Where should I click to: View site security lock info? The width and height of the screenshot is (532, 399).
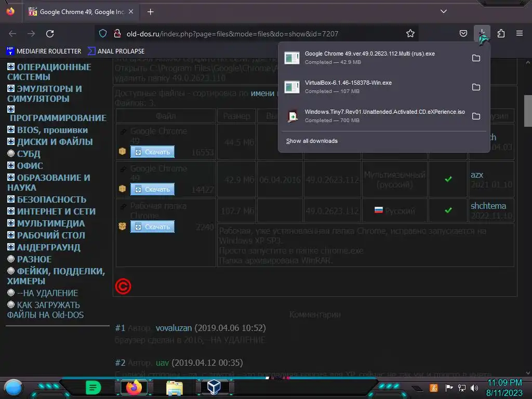pyautogui.click(x=117, y=33)
